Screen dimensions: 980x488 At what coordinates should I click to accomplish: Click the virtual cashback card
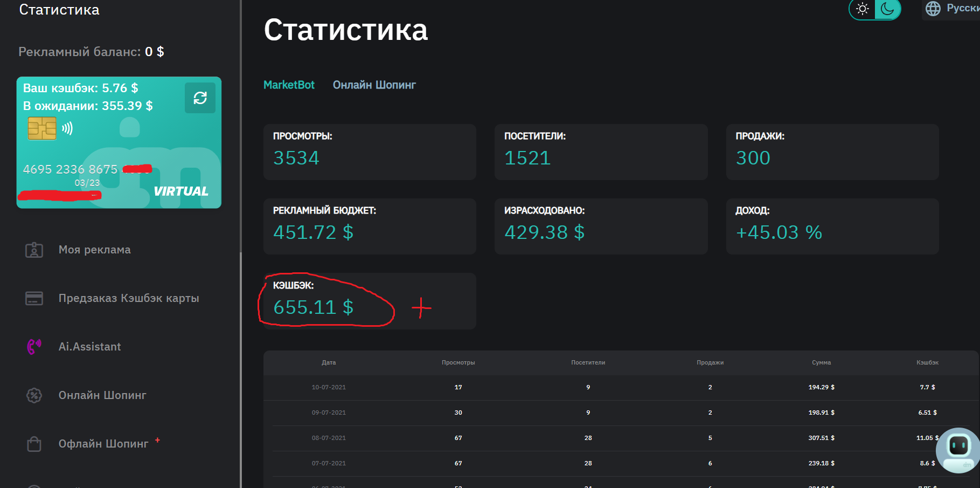[119, 142]
